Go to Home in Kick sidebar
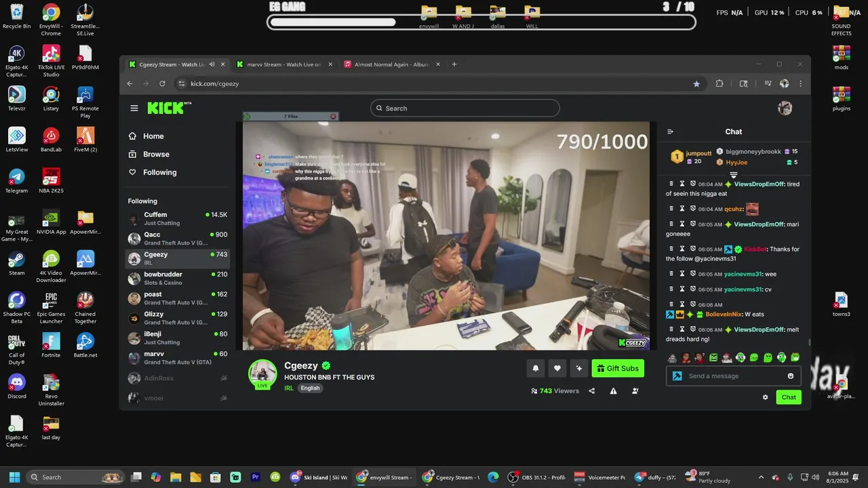868x488 pixels. (153, 136)
